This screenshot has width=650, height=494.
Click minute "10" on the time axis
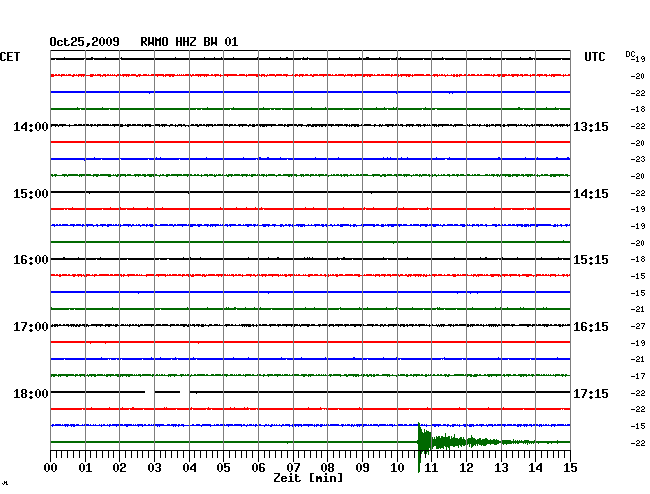[397, 468]
